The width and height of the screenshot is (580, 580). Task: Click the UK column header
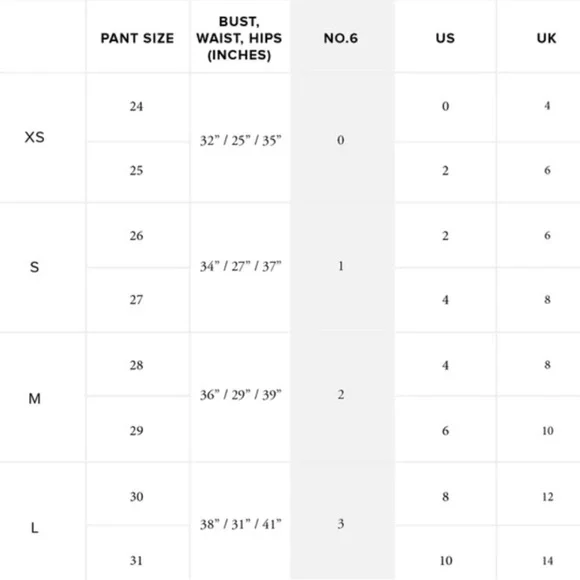tap(546, 38)
